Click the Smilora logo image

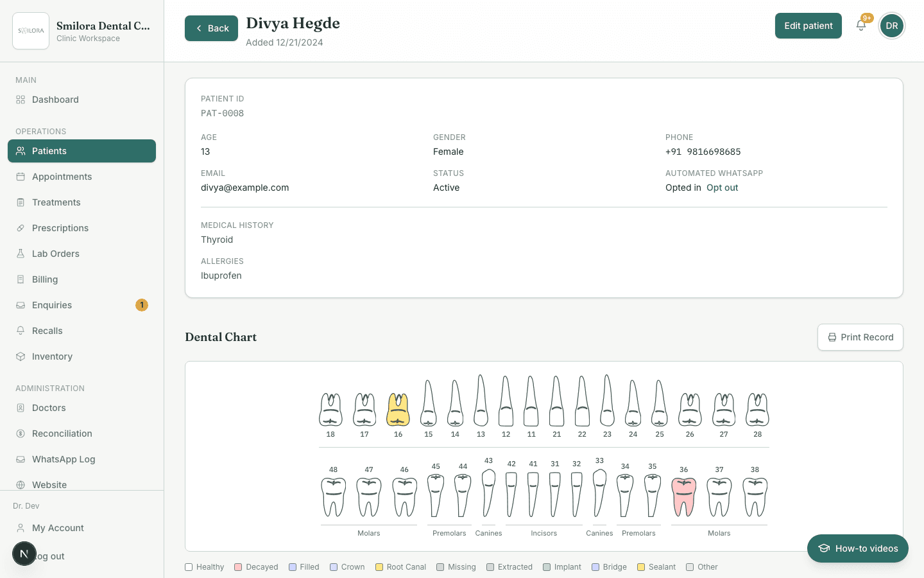[31, 31]
